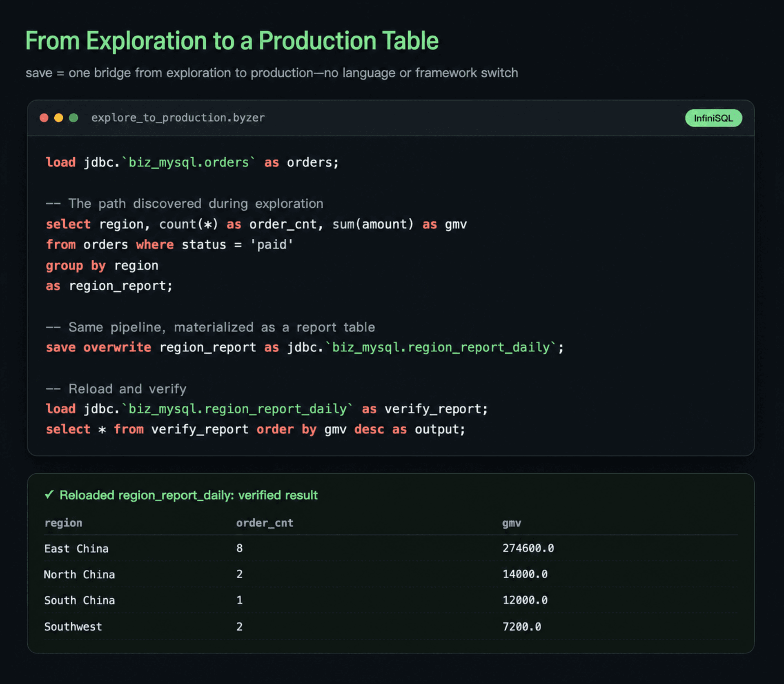The image size is (784, 684).
Task: Click order count '2' in Southwest row
Action: point(240,626)
